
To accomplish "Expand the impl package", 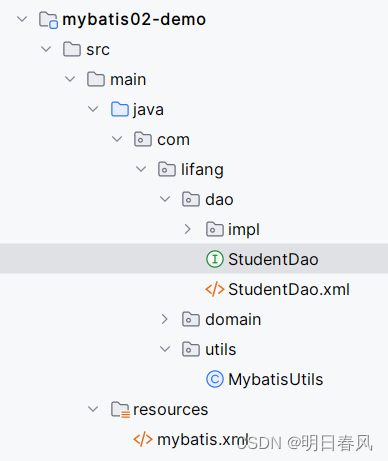I will (x=187, y=229).
